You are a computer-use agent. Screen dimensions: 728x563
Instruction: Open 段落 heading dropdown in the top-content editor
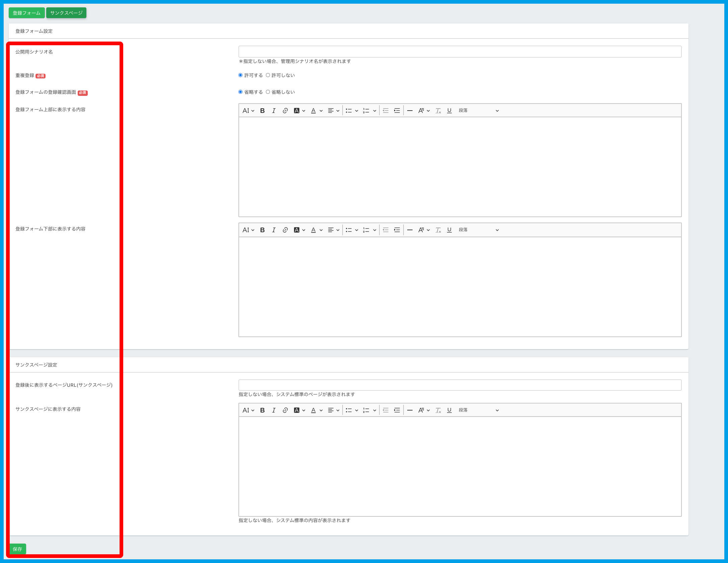click(x=478, y=111)
